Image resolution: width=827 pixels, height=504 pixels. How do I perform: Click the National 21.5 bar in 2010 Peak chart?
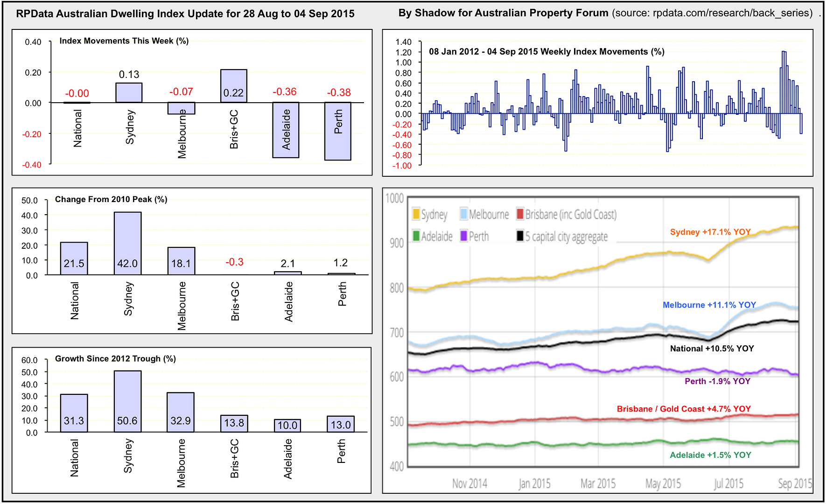click(x=74, y=258)
